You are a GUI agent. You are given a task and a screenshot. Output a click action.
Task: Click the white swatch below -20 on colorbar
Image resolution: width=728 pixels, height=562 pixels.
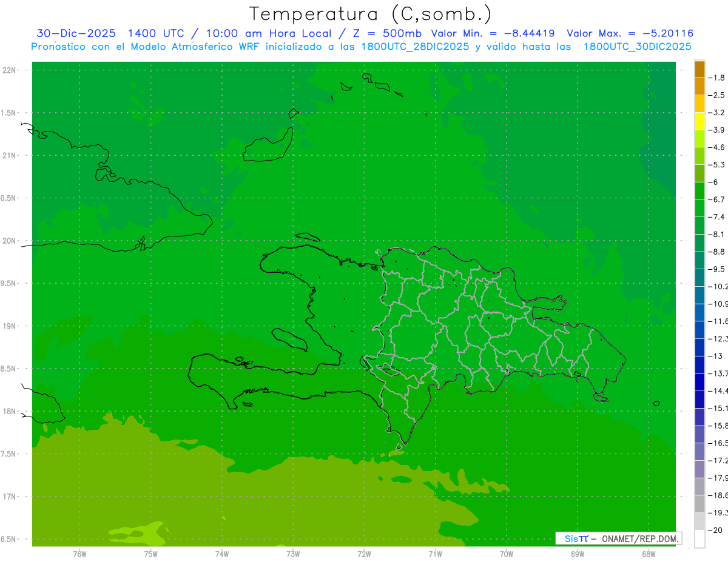click(699, 539)
